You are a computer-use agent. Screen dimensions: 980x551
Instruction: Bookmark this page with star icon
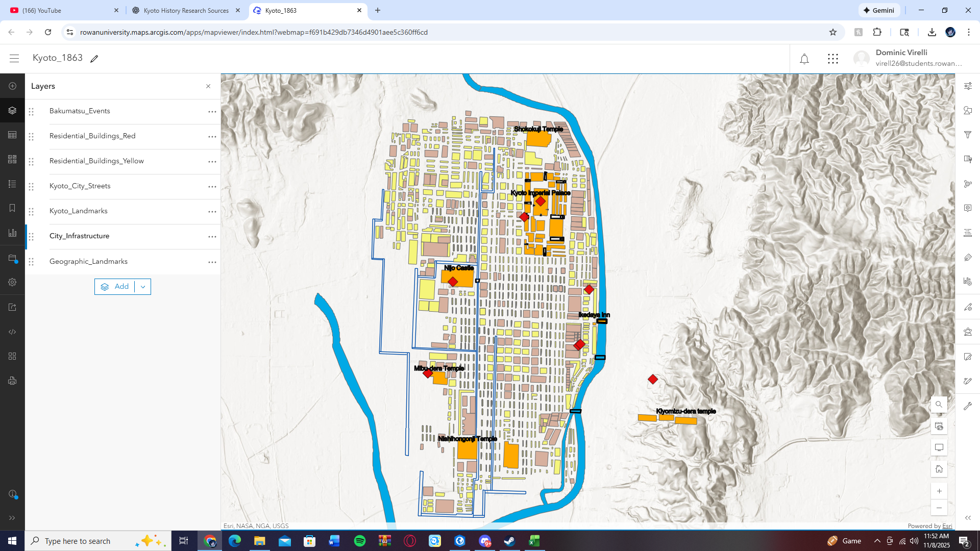(833, 32)
